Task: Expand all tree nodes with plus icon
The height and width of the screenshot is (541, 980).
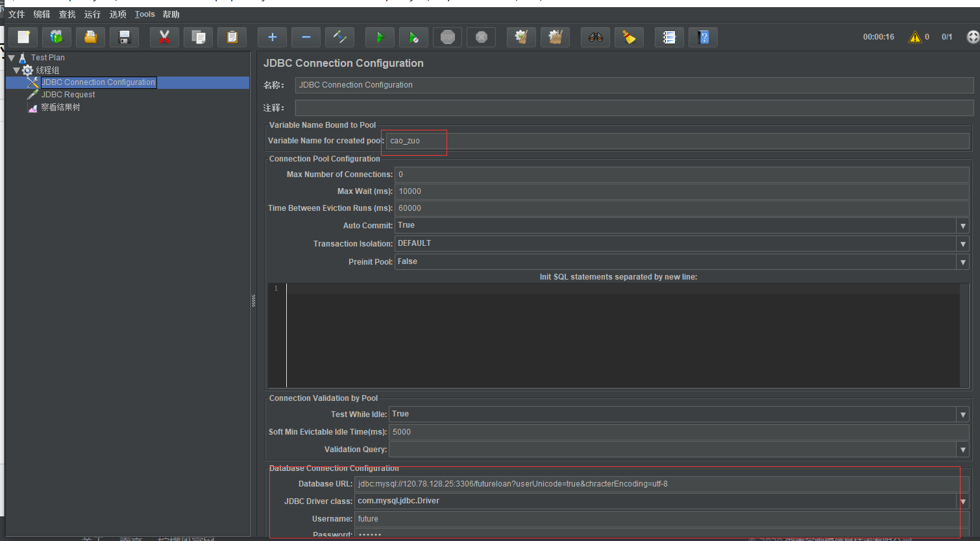Action: point(273,37)
